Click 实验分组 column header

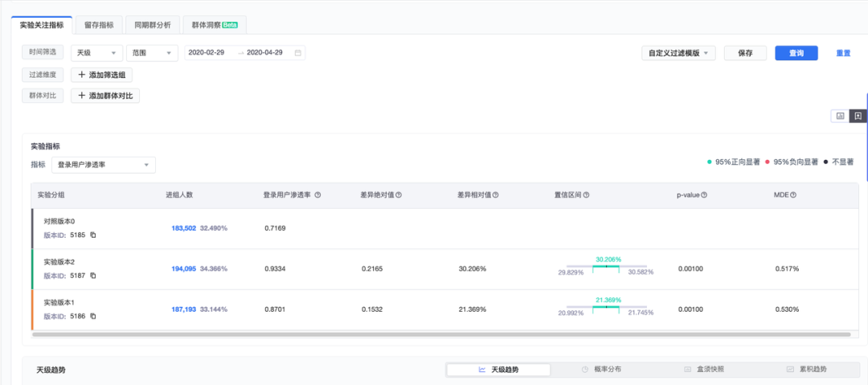51,195
